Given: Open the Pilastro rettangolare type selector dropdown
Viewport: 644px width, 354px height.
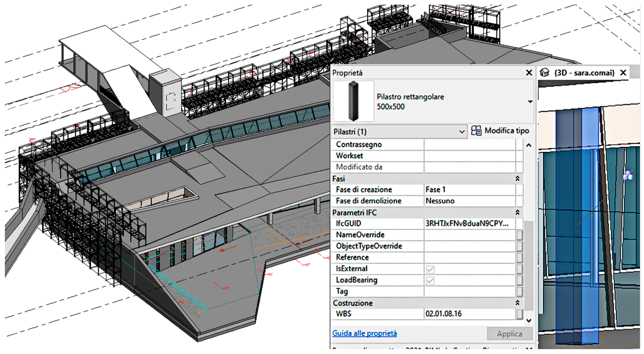Looking at the screenshot, I should click(530, 101).
